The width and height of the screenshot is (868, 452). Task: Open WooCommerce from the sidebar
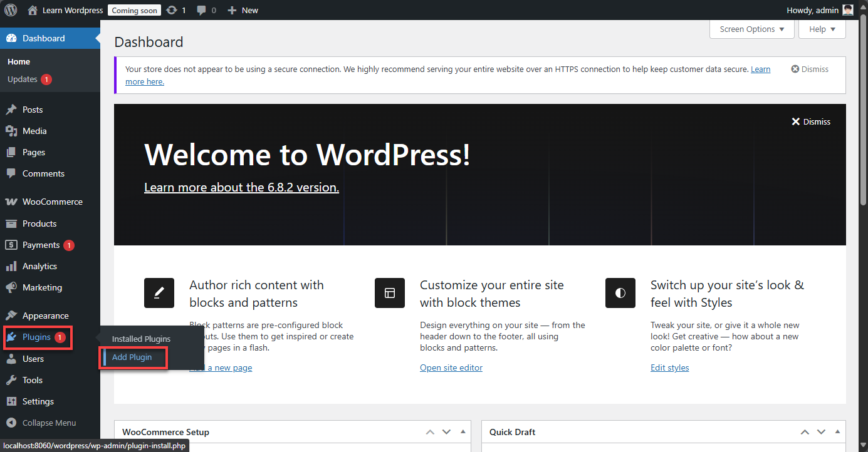click(x=52, y=202)
